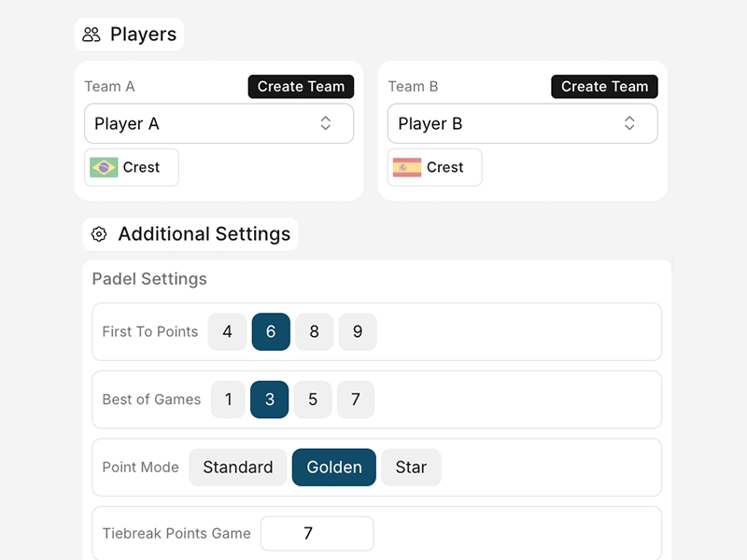The height and width of the screenshot is (560, 747).
Task: Switch Point Mode to Star
Action: [x=411, y=468]
